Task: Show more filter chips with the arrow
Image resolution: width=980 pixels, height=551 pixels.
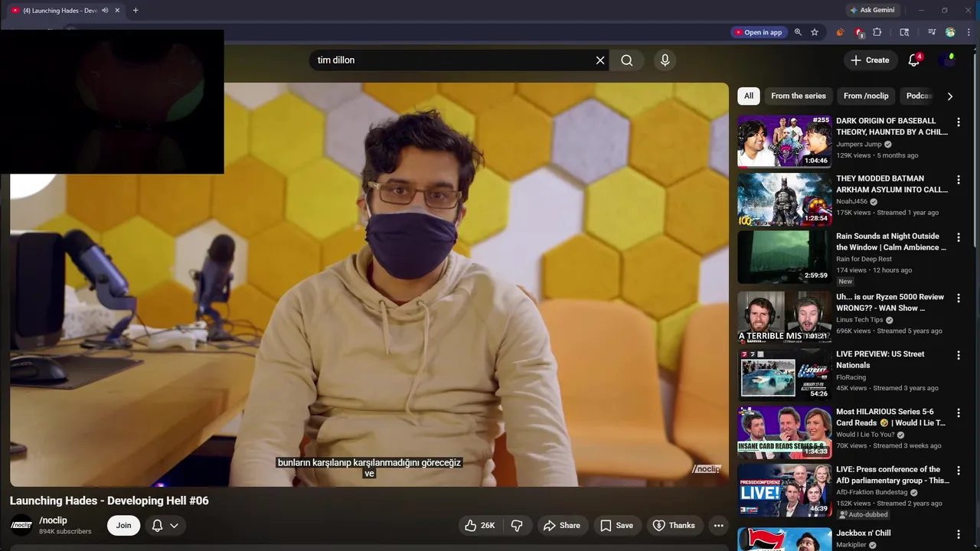Action: pyautogui.click(x=949, y=96)
